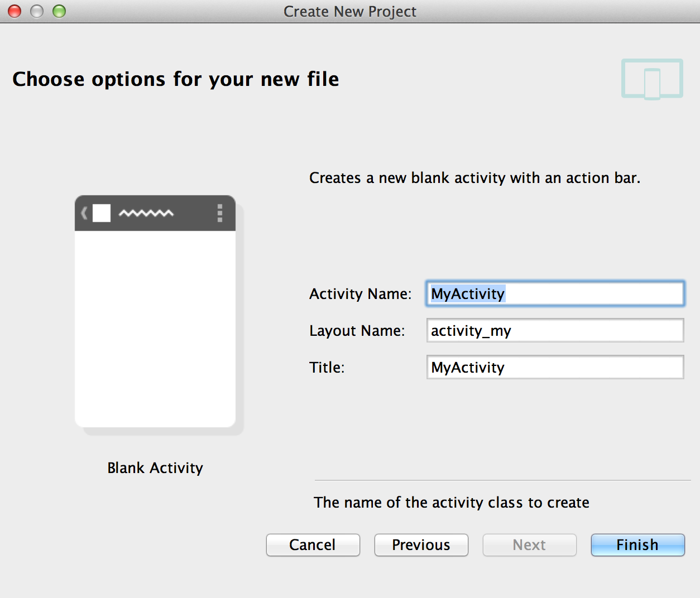700x598 pixels.
Task: Click the greyed-out Next button
Action: tap(529, 545)
